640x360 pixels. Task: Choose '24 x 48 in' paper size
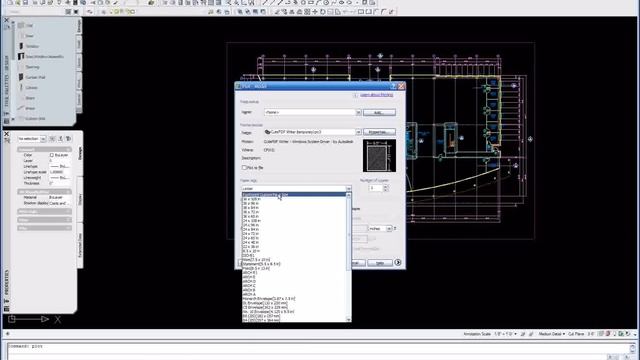[x=294, y=242]
